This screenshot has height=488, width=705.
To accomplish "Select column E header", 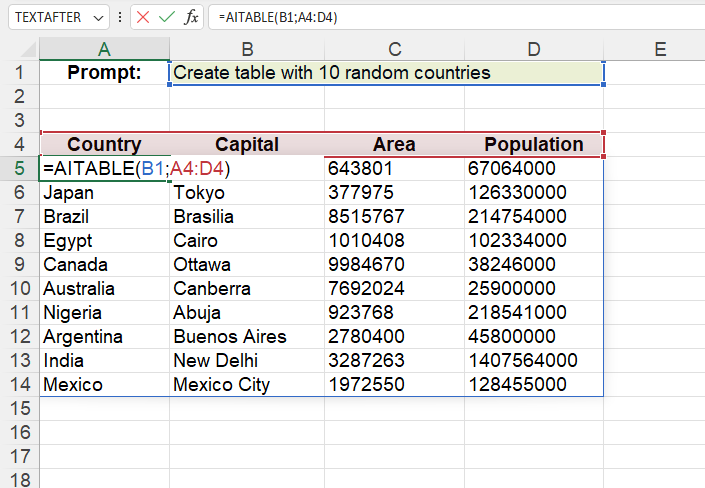I will (659, 49).
